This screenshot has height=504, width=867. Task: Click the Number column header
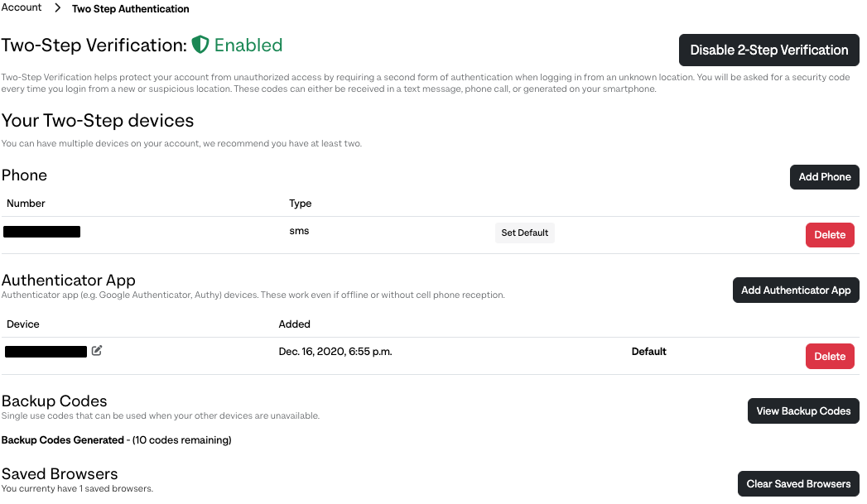26,204
